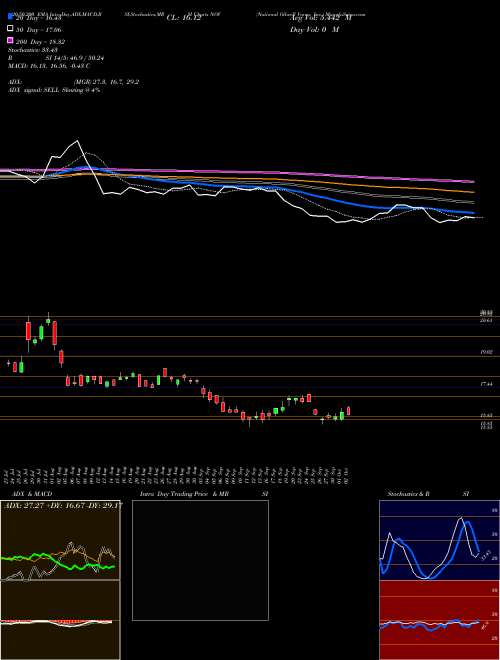Click the 'MACD: 16.13, 16.56, -0.43 C' readout

pos(49,66)
